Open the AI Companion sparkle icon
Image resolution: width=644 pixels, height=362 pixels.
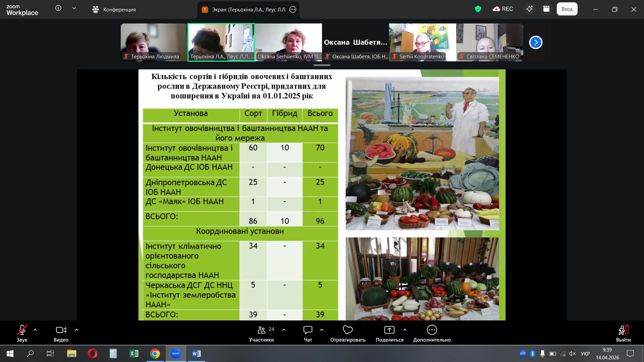tap(530, 9)
